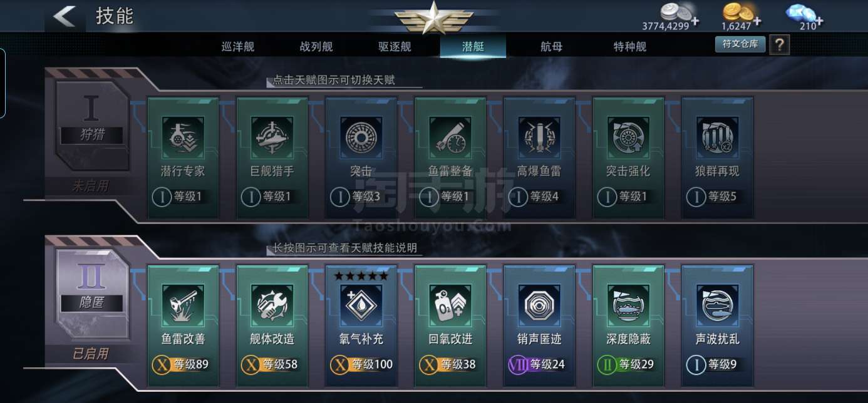
Task: Open the 航母 tab
Action: pyautogui.click(x=551, y=47)
